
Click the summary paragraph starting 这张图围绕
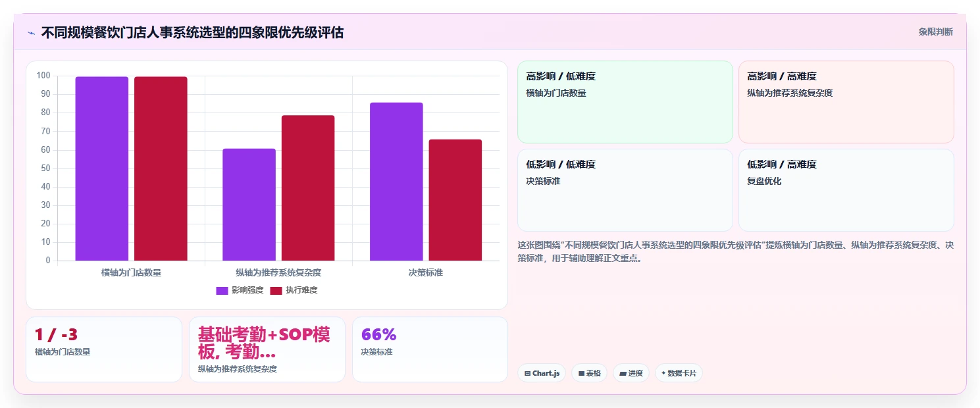click(736, 251)
